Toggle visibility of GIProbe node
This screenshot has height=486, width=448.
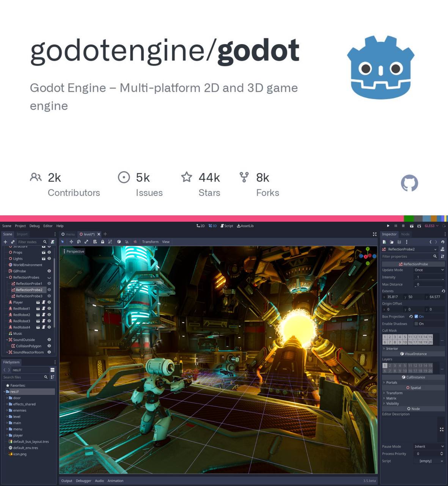click(x=49, y=271)
